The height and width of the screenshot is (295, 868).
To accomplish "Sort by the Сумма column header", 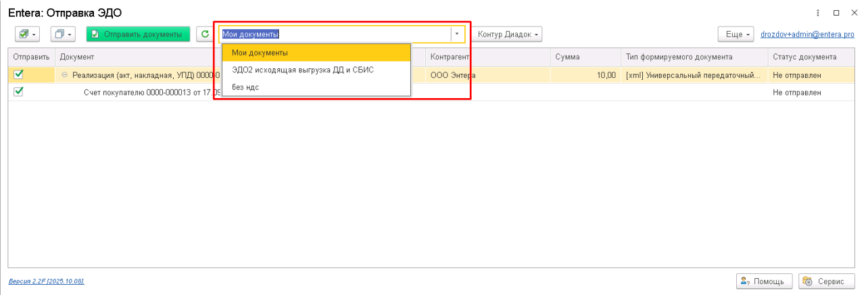I will tap(585, 57).
